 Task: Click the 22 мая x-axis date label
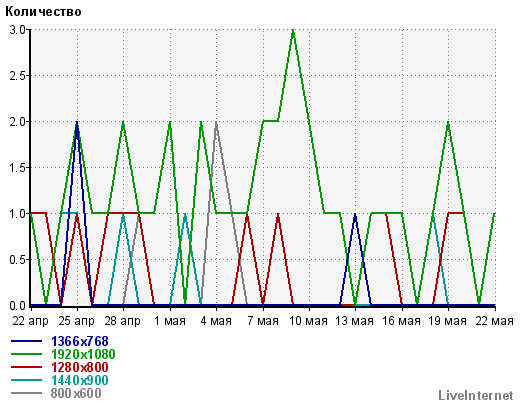(x=494, y=321)
